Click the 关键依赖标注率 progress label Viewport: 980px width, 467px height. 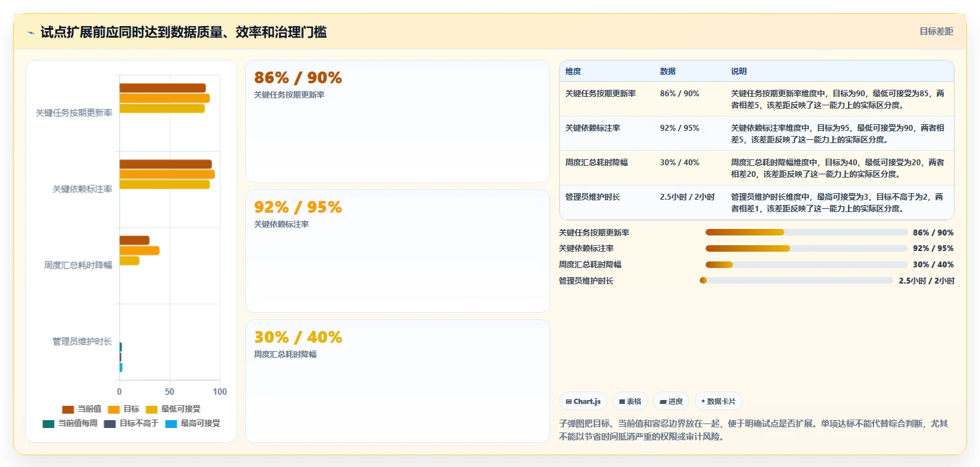pos(586,248)
